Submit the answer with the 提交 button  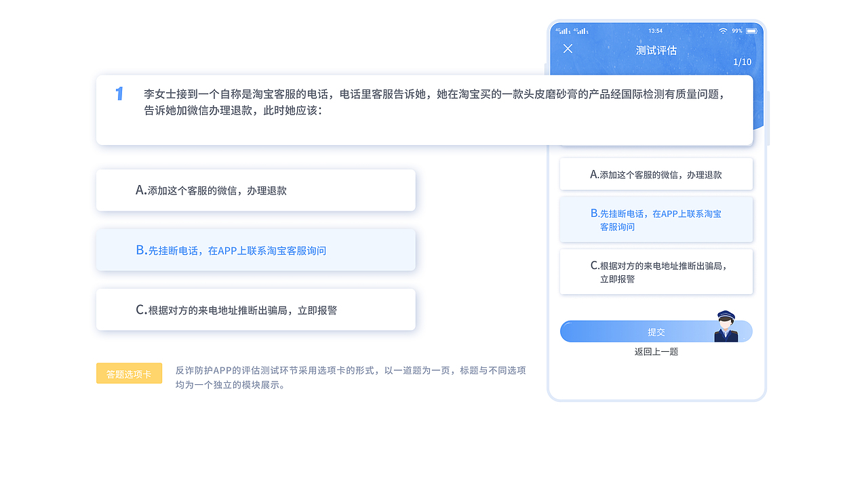tap(656, 331)
